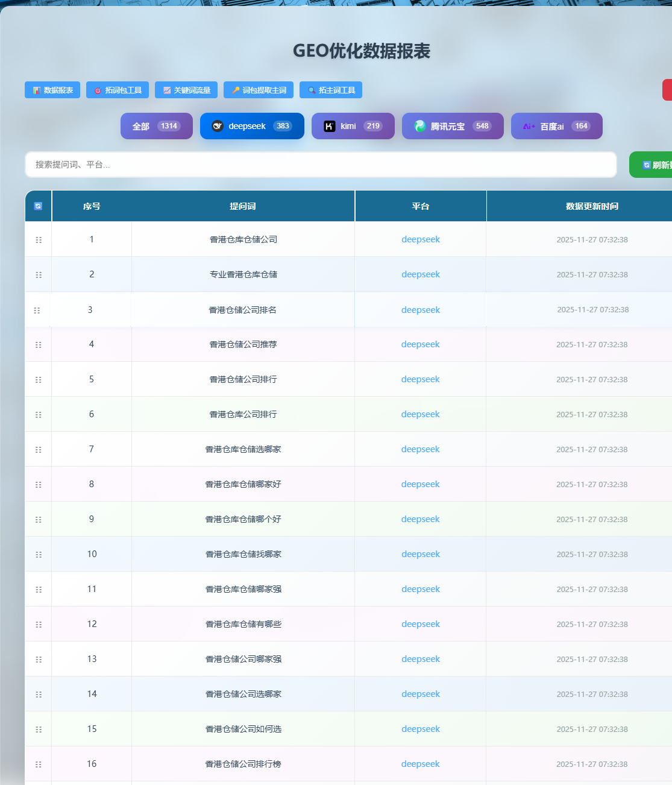Open the 关键词流量 page
The height and width of the screenshot is (785, 672).
(186, 90)
